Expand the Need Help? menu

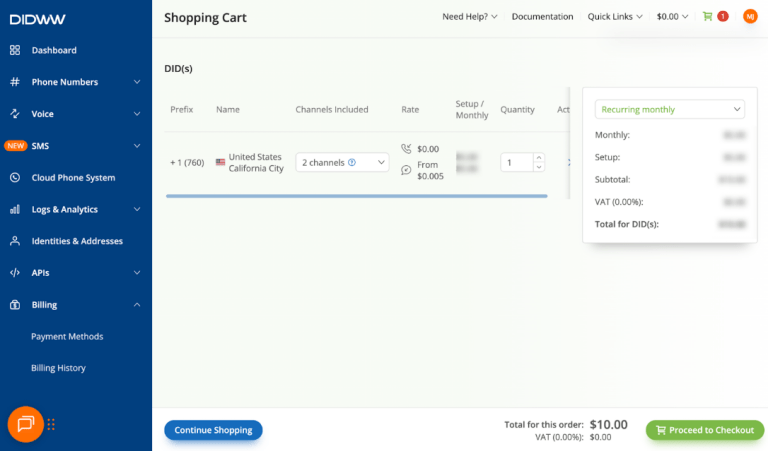tap(469, 17)
